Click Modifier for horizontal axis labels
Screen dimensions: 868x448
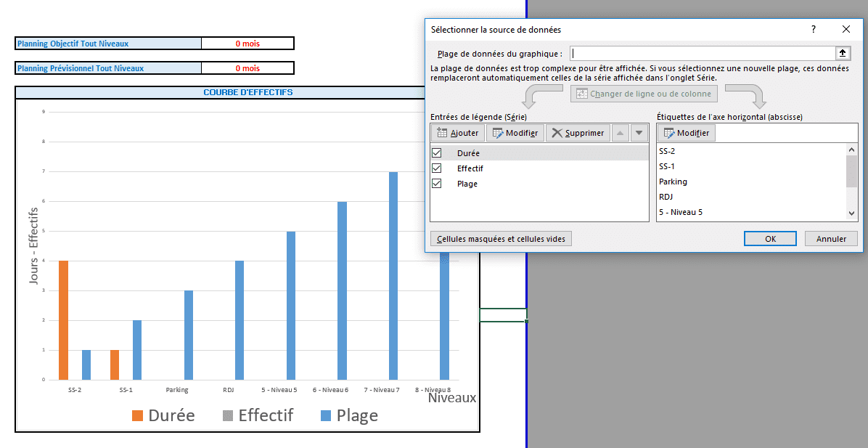[686, 133]
